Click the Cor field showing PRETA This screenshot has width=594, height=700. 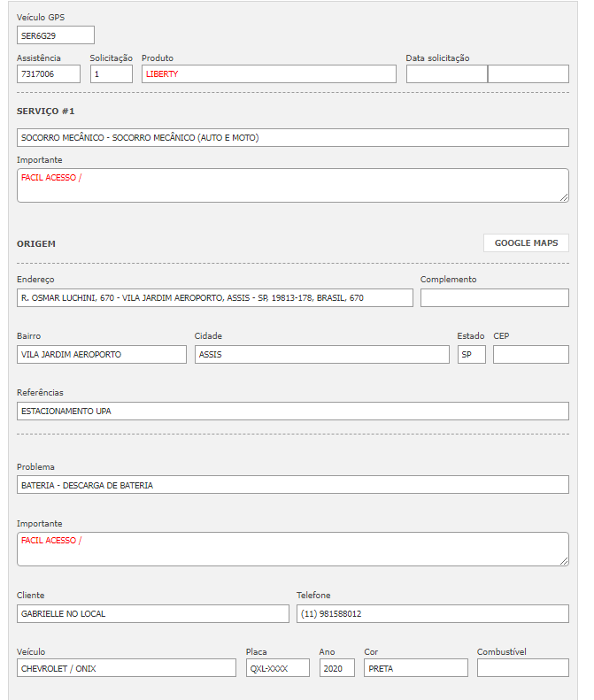[415, 669]
